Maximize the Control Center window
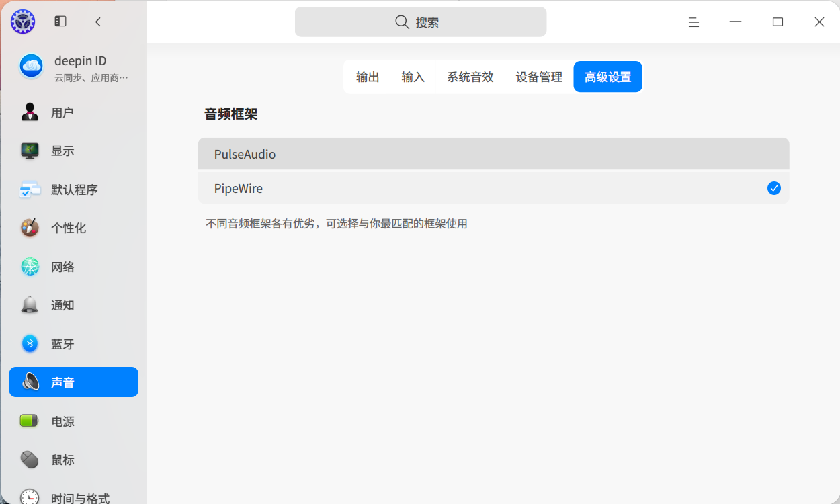Viewport: 840px width, 504px height. [778, 22]
